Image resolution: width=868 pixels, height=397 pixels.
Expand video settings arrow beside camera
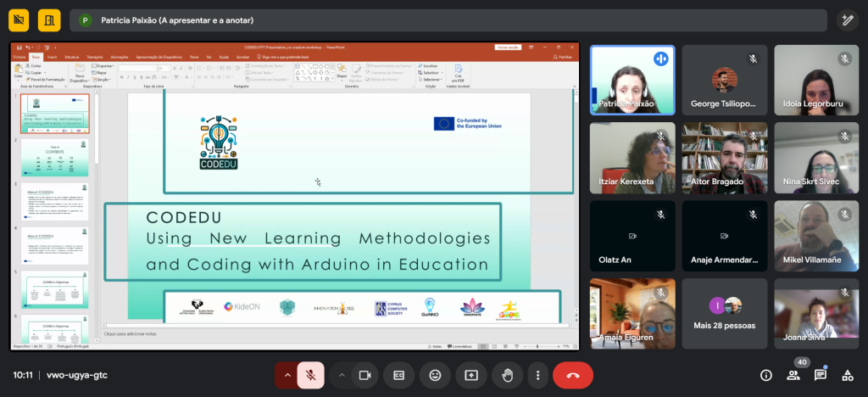pyautogui.click(x=342, y=375)
